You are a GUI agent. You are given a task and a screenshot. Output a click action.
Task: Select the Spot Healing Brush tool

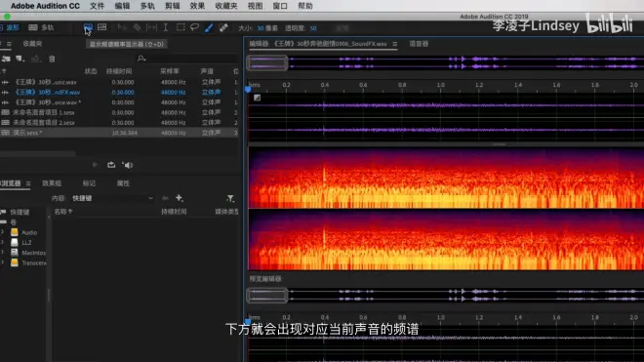[223, 27]
